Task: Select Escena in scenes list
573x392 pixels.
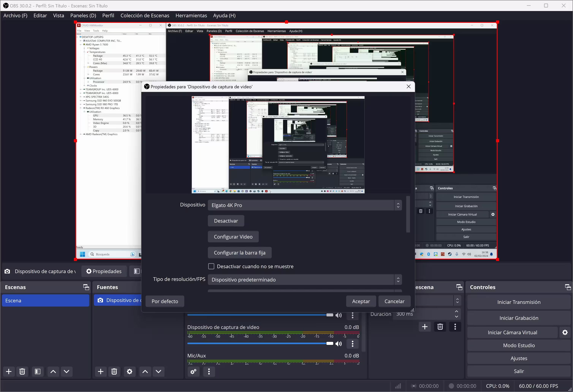Action: pos(46,300)
